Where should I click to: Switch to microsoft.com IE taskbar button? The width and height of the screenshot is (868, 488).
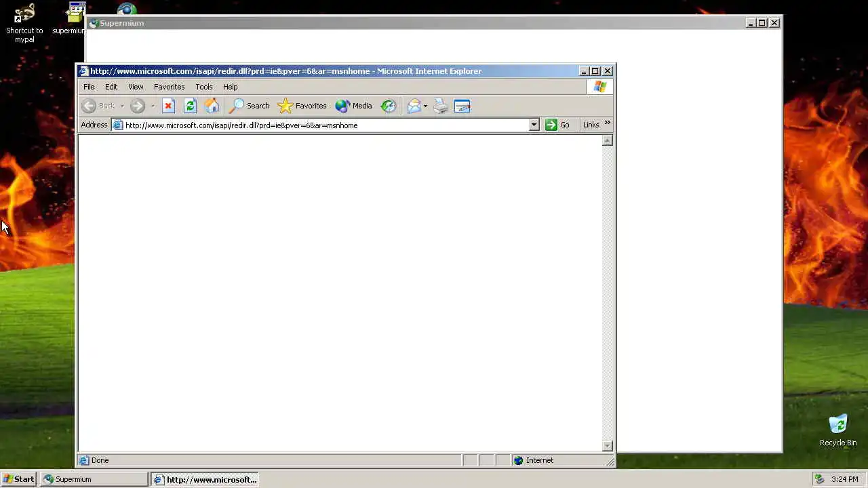pos(204,479)
